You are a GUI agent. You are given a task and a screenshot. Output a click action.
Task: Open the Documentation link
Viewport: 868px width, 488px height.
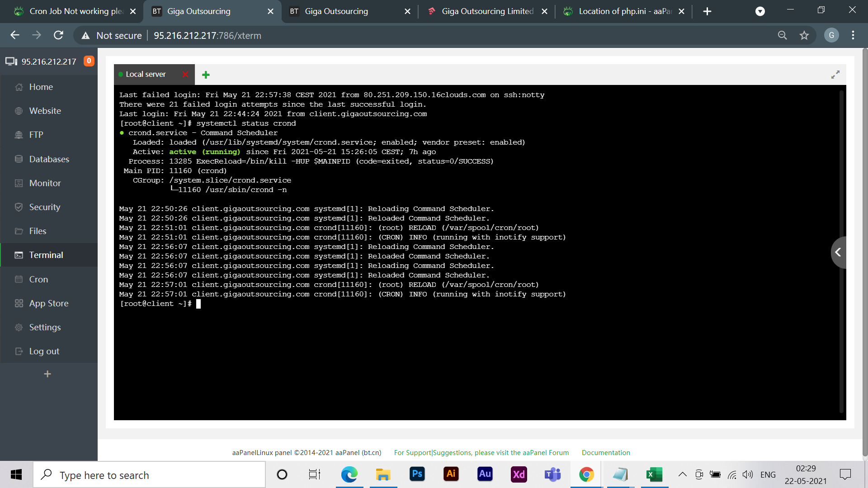coord(605,453)
